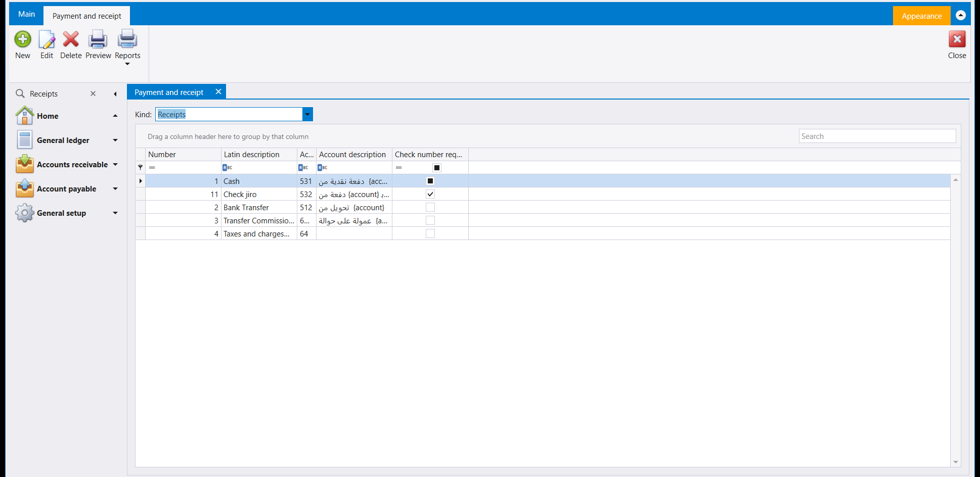Click the number 11 cell
The image size is (980, 477).
(183, 194)
